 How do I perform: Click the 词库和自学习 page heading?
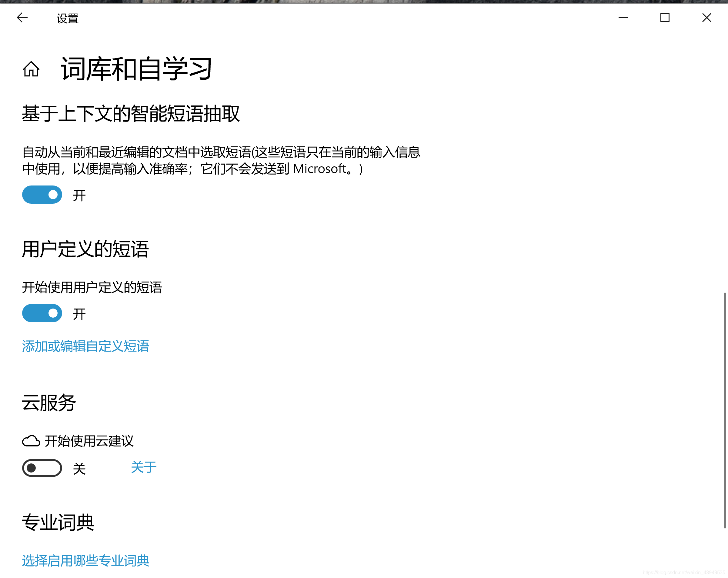coord(136,69)
